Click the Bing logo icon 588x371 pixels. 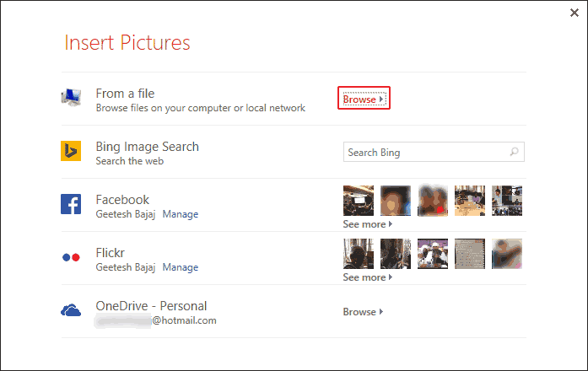pos(71,151)
